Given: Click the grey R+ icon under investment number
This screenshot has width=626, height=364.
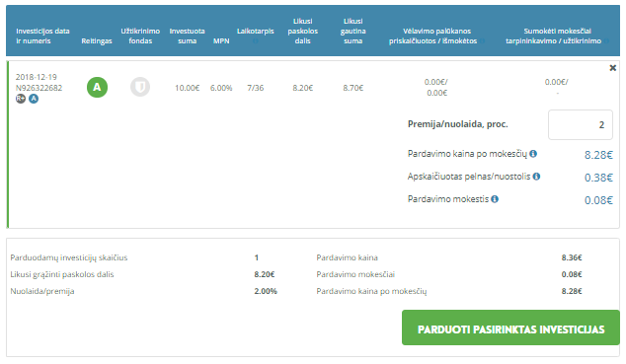Looking at the screenshot, I should tap(21, 99).
